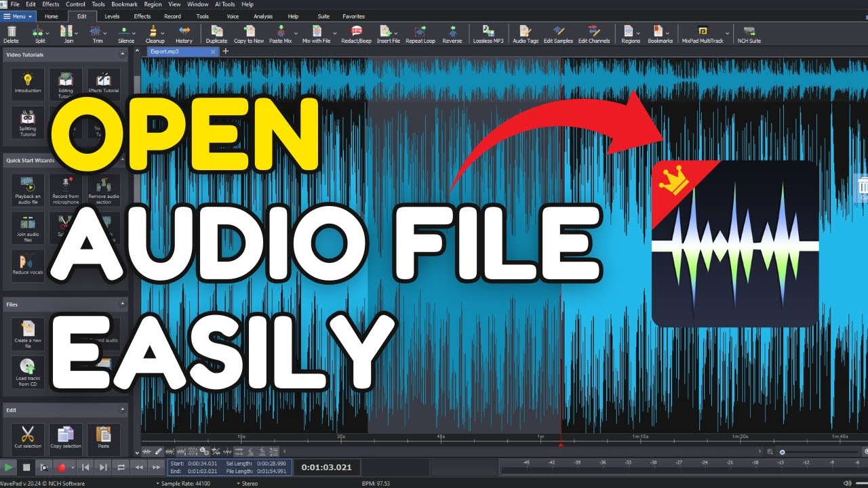Toggle loop playback mode

click(121, 467)
